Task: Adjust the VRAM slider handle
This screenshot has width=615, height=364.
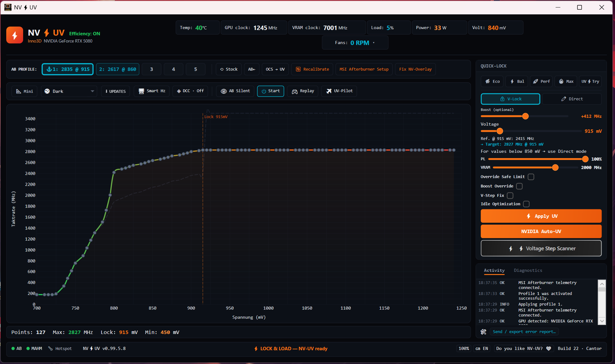Action: [555, 168]
